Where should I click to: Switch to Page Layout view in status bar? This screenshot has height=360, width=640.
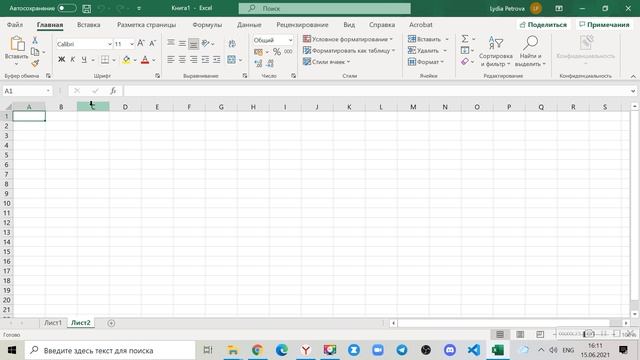(520, 334)
